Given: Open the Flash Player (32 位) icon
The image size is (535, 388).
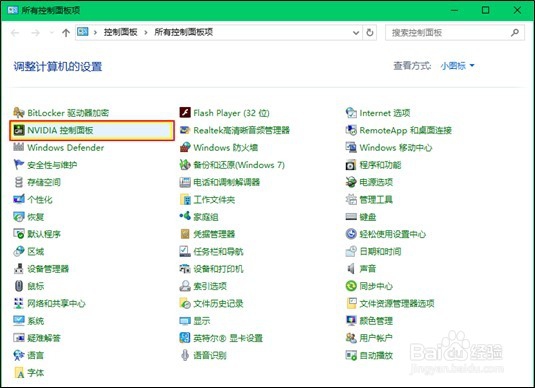Looking at the screenshot, I should click(185, 113).
